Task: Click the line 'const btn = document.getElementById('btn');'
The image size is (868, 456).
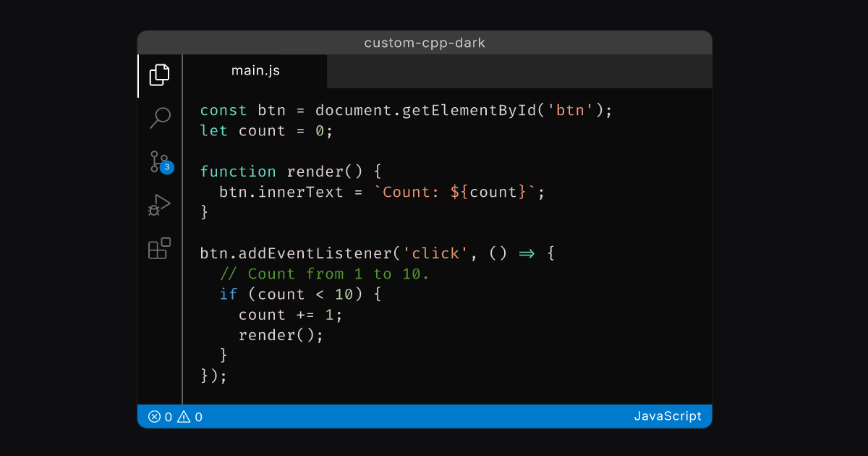Action: [x=407, y=111]
